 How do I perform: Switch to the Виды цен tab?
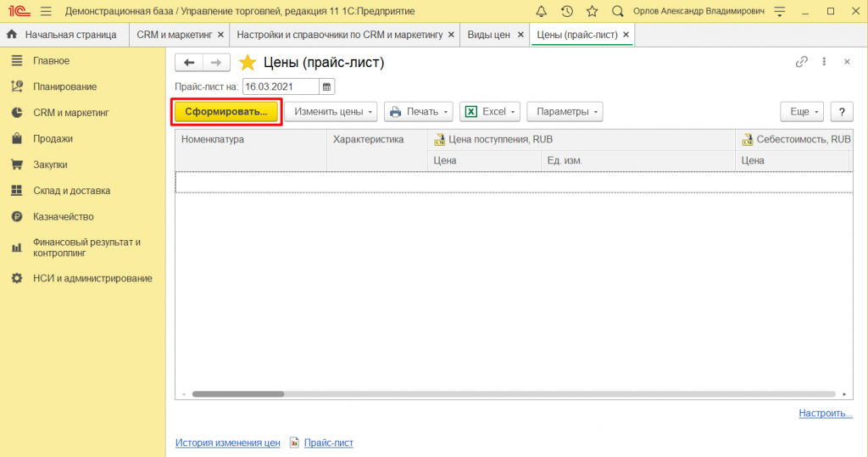[489, 35]
